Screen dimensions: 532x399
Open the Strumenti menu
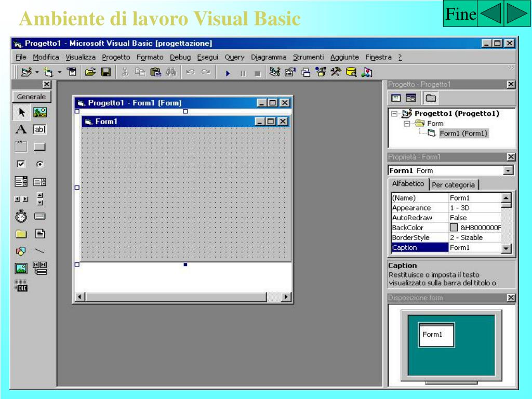(x=308, y=57)
